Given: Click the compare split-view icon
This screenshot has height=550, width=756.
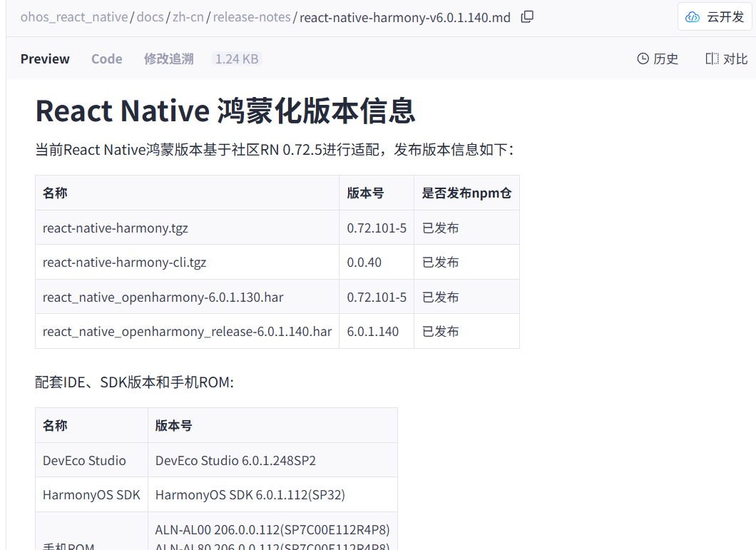Looking at the screenshot, I should click(x=712, y=59).
